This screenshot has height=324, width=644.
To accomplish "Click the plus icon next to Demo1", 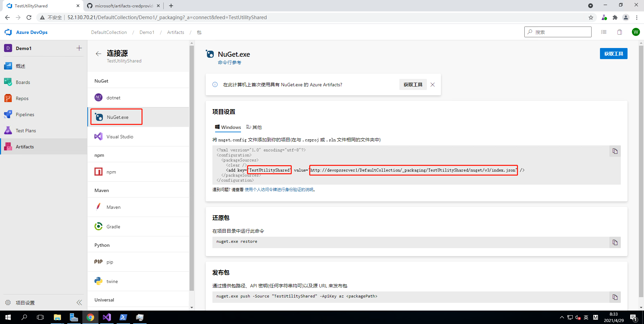I will [x=79, y=48].
